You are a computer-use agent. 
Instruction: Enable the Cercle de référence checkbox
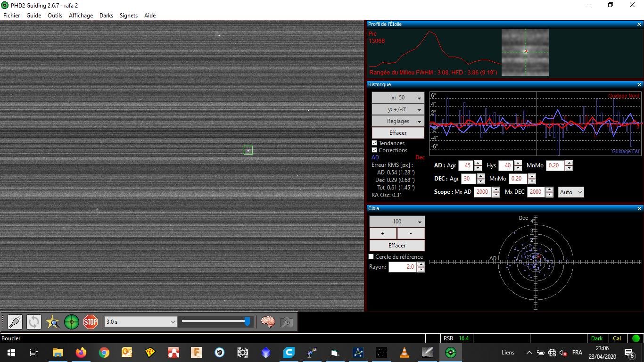(371, 257)
